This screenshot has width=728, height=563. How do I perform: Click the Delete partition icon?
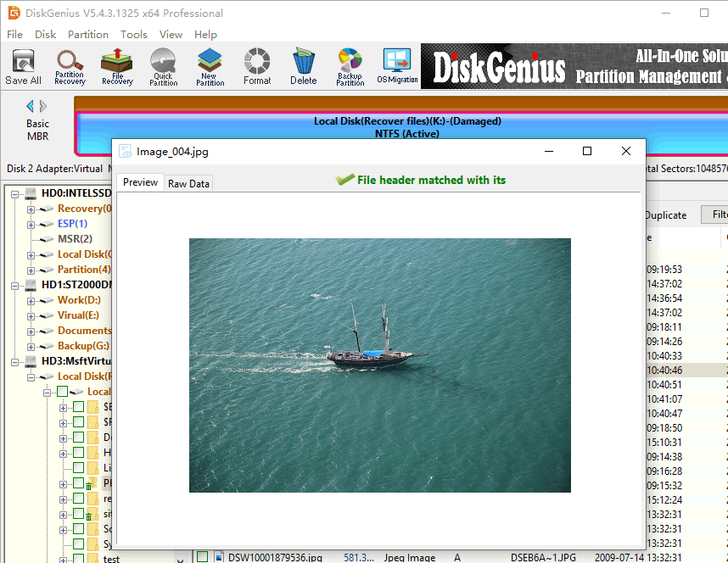(x=303, y=66)
